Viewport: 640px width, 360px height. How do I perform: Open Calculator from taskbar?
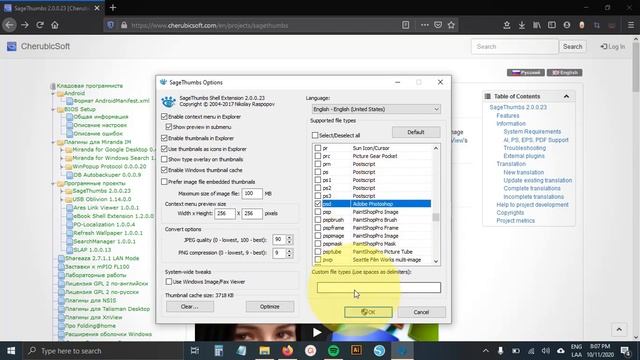coord(219,351)
